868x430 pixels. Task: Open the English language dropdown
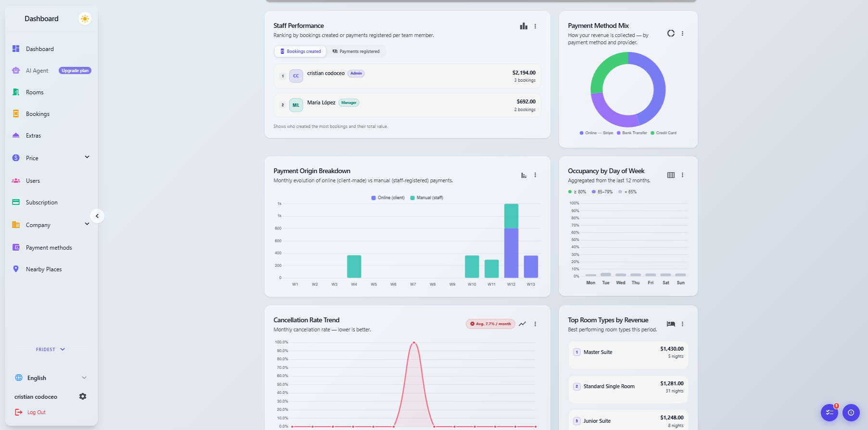point(51,378)
